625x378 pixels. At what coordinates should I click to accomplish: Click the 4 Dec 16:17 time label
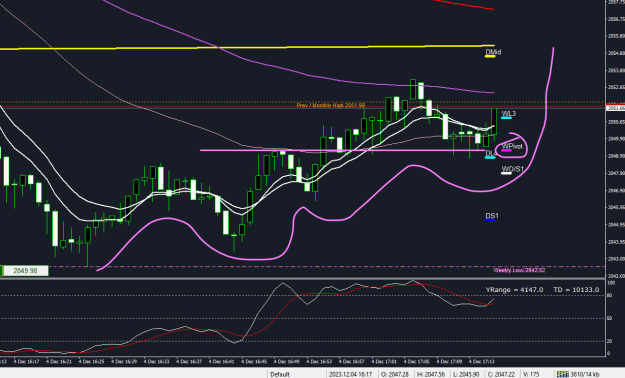click(x=26, y=362)
